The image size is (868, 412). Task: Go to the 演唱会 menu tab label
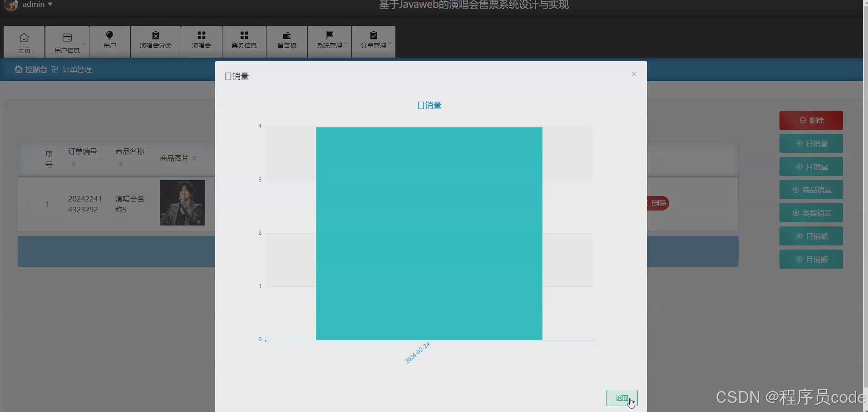(x=202, y=45)
